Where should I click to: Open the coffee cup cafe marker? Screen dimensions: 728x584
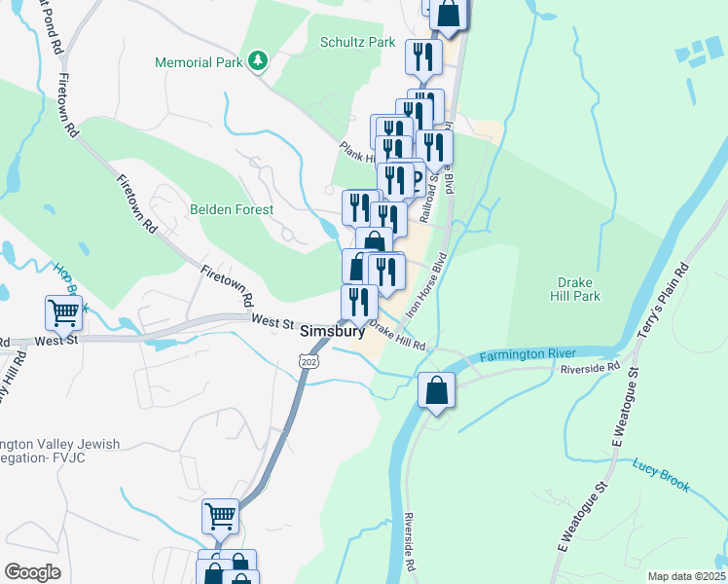click(418, 179)
